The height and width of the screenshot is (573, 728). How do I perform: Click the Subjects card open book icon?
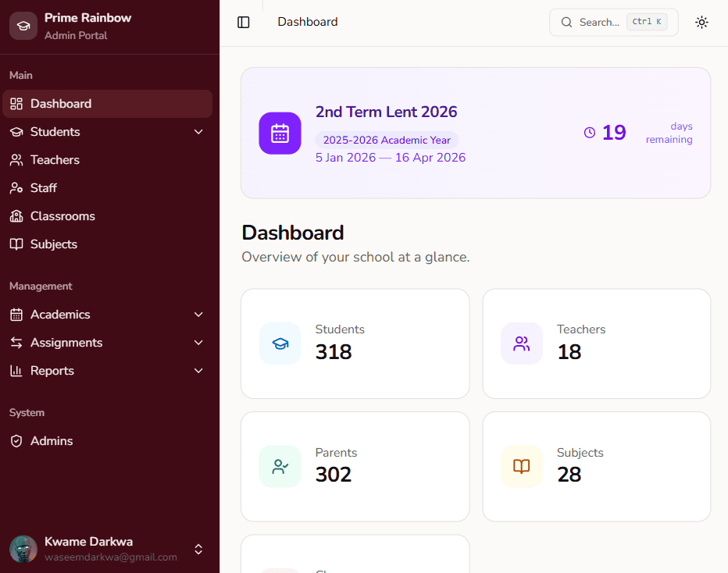tap(521, 467)
